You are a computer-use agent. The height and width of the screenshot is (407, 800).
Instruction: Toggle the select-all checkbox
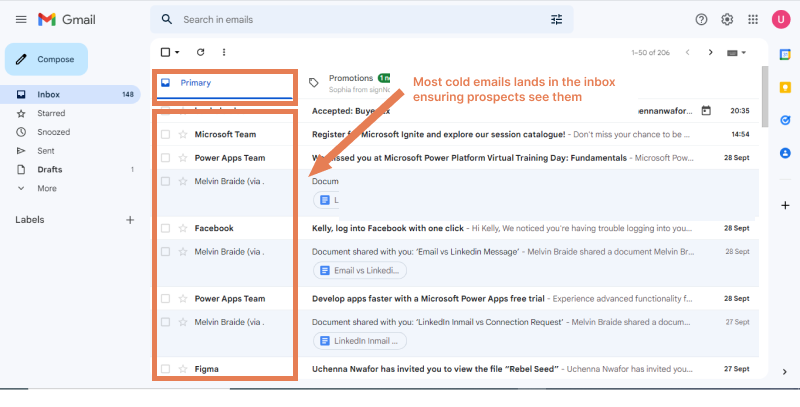[x=165, y=52]
